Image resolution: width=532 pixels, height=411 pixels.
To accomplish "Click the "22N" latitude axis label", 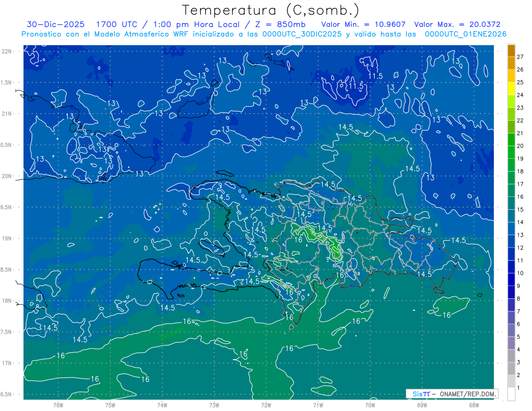I will click(x=7, y=51).
